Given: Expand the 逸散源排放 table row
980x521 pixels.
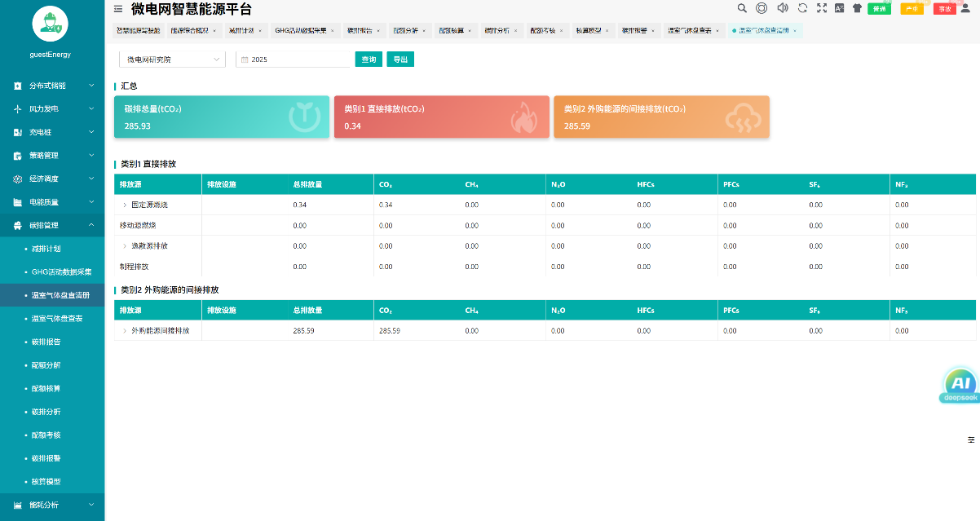Looking at the screenshot, I should pos(125,246).
